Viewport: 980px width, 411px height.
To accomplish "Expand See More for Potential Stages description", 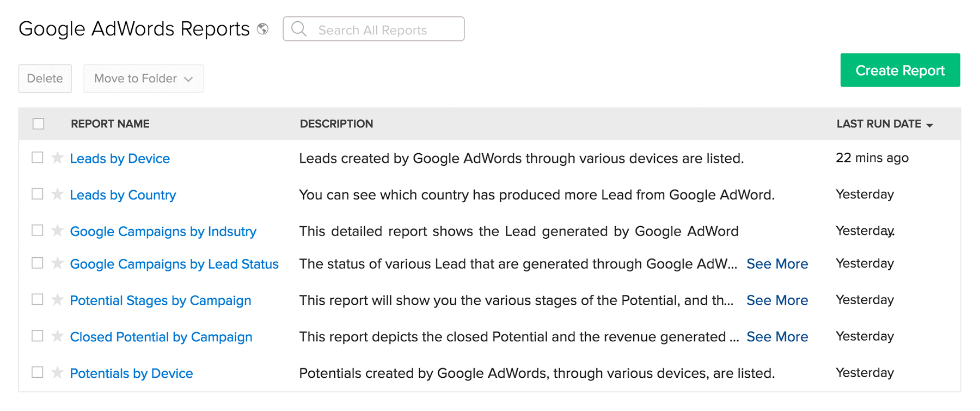I will [777, 300].
